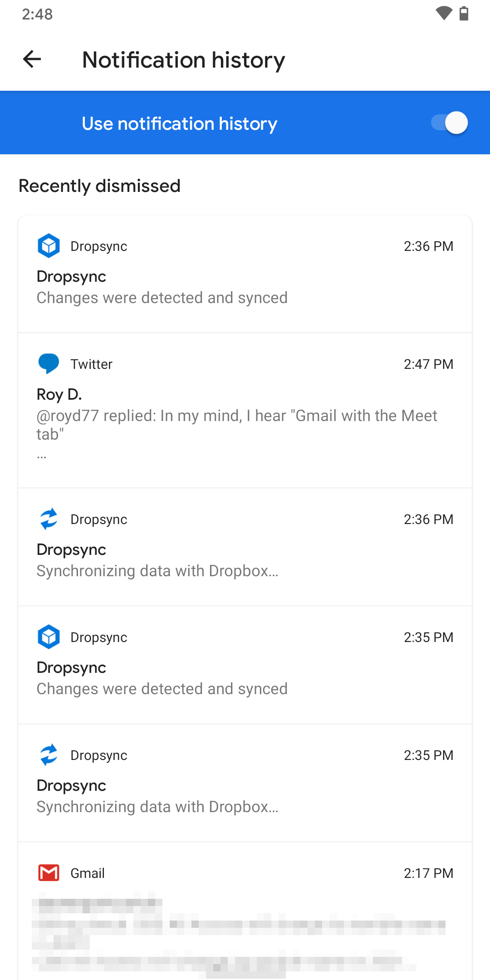Tap the Notification history page title
The height and width of the screenshot is (980, 490).
pos(183,60)
